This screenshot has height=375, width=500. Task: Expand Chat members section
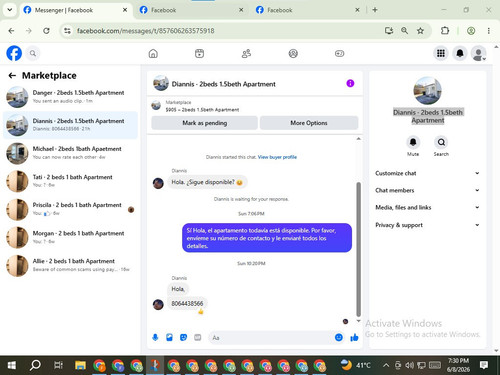(x=427, y=190)
